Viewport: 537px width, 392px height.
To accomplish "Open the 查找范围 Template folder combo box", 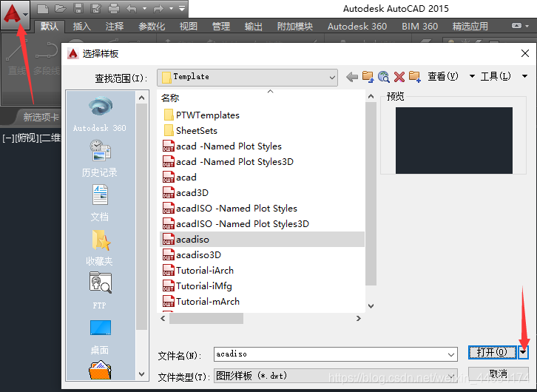I will [x=247, y=77].
